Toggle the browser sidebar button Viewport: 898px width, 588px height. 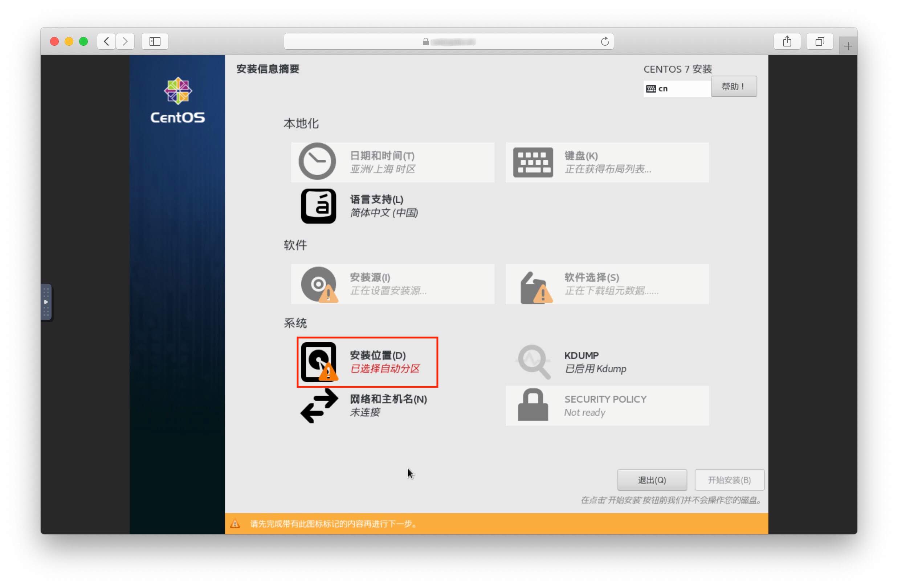point(155,41)
